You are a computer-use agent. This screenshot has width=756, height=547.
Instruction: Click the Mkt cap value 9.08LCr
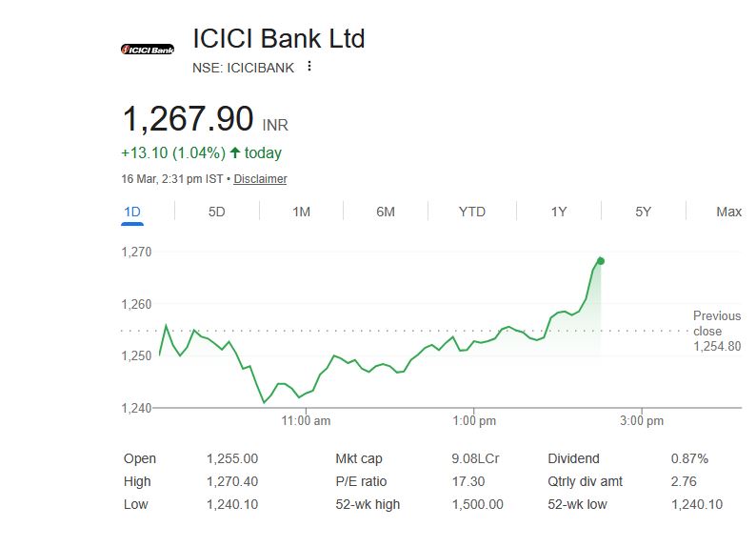pyautogui.click(x=475, y=458)
